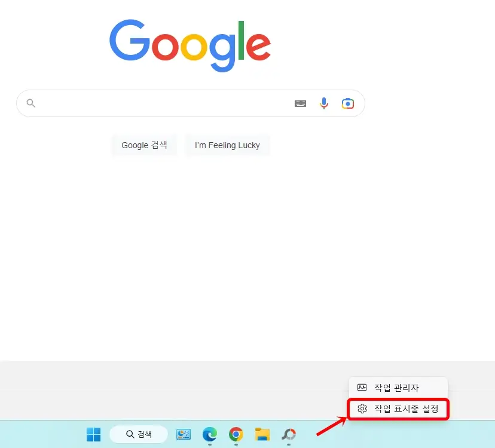Click the Google logo
The width and height of the screenshot is (495, 448).
coord(190,45)
